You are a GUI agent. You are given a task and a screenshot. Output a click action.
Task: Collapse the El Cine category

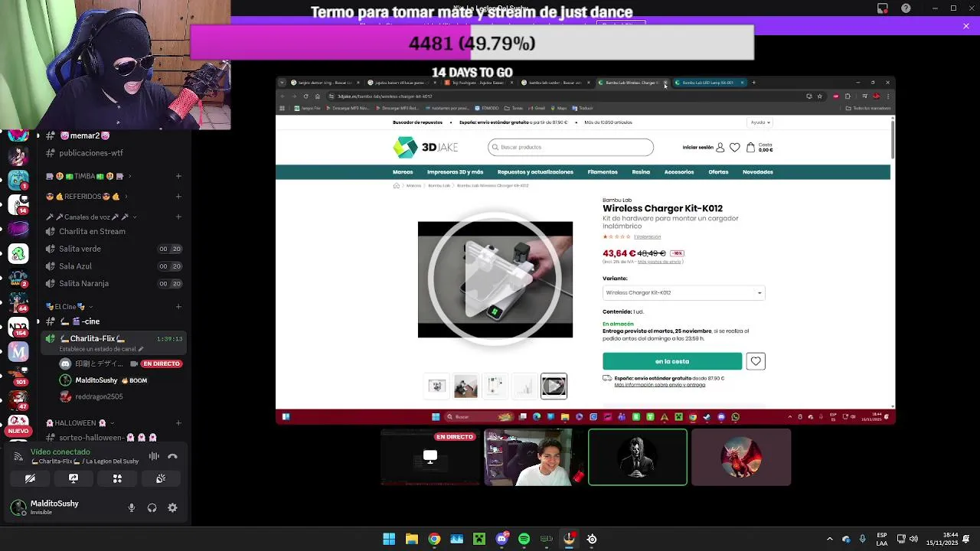click(x=69, y=307)
